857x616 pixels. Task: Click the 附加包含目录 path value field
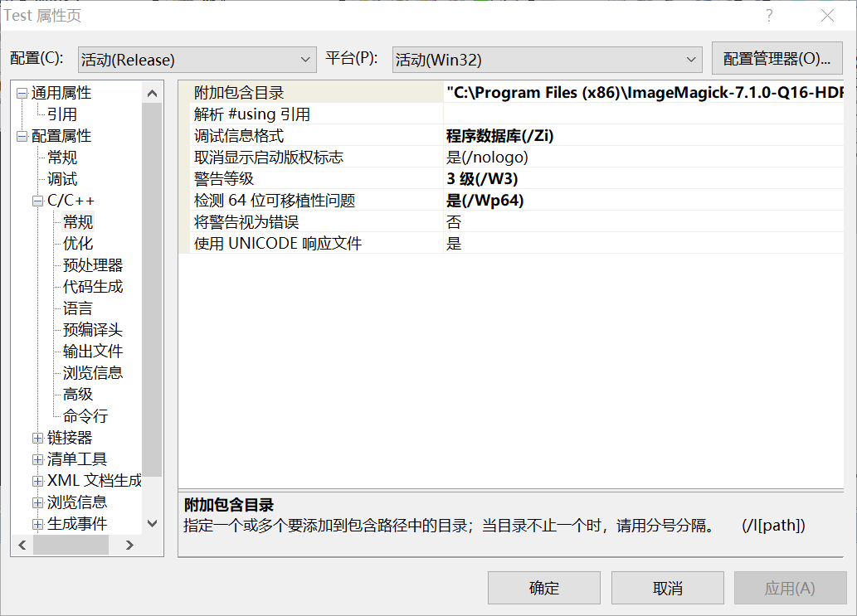(644, 93)
